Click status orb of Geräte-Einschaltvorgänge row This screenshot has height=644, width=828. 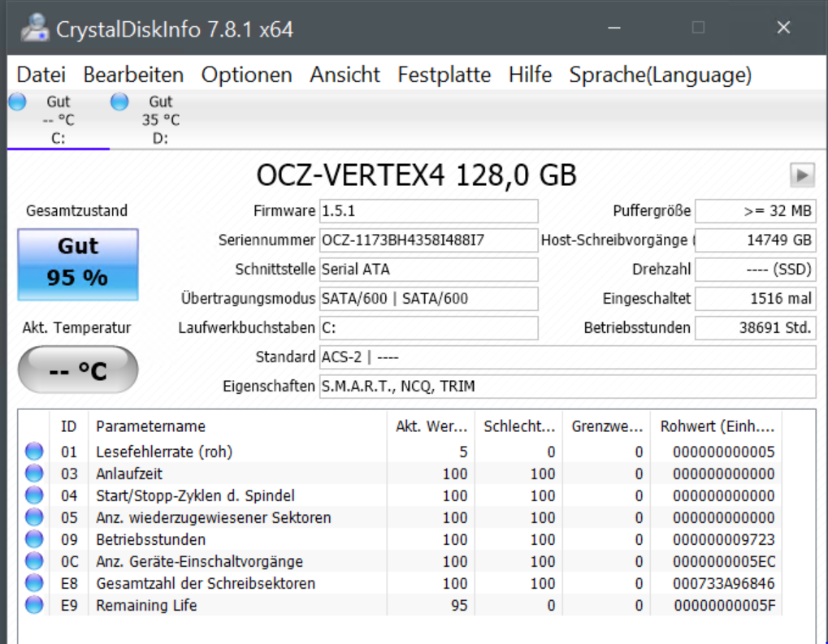click(34, 561)
